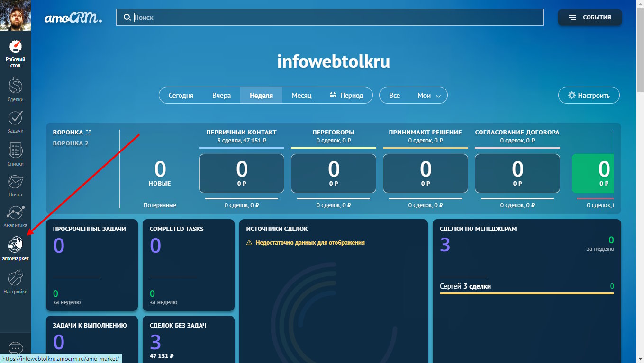The width and height of the screenshot is (644, 363).
Task: Expand the Мои filter dropdown
Action: click(424, 95)
